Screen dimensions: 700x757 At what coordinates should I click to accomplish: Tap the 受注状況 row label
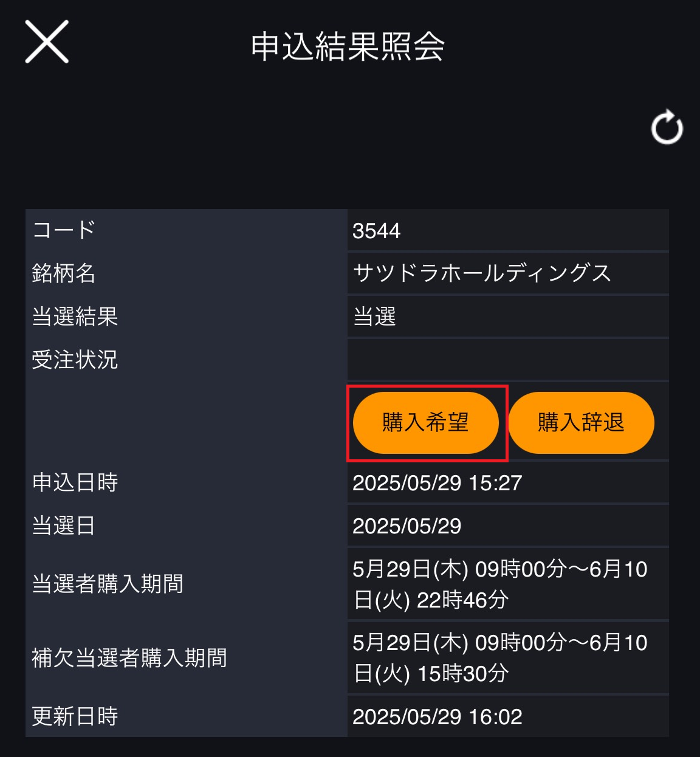coord(75,360)
